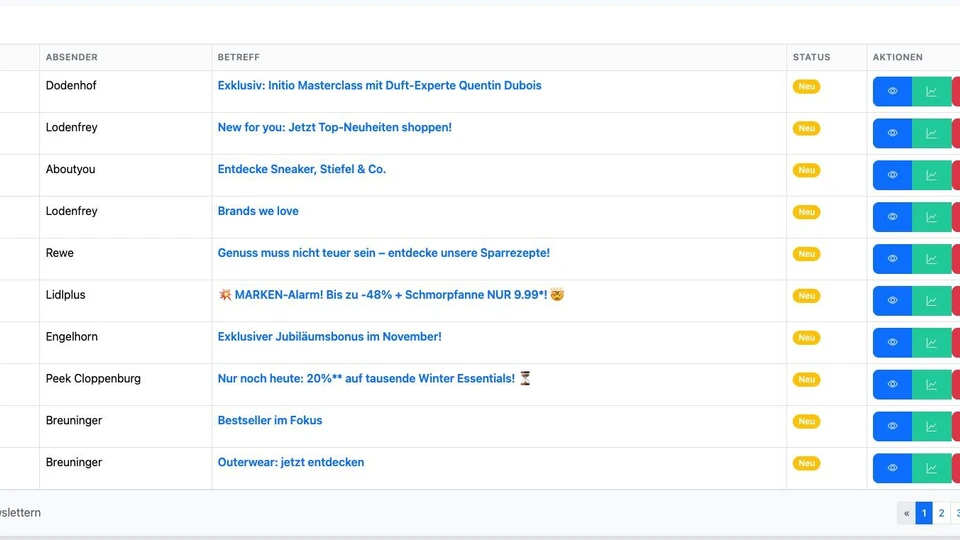This screenshot has height=540, width=960.
Task: Open "Exklusiv: Initio Masterclass" subject link
Action: 379,86
